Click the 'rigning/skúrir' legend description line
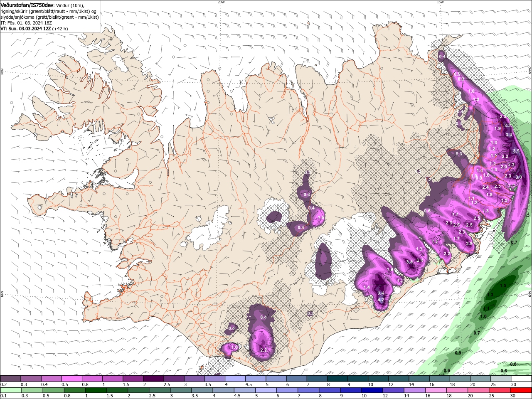This screenshot has width=532, height=399. click(49, 11)
